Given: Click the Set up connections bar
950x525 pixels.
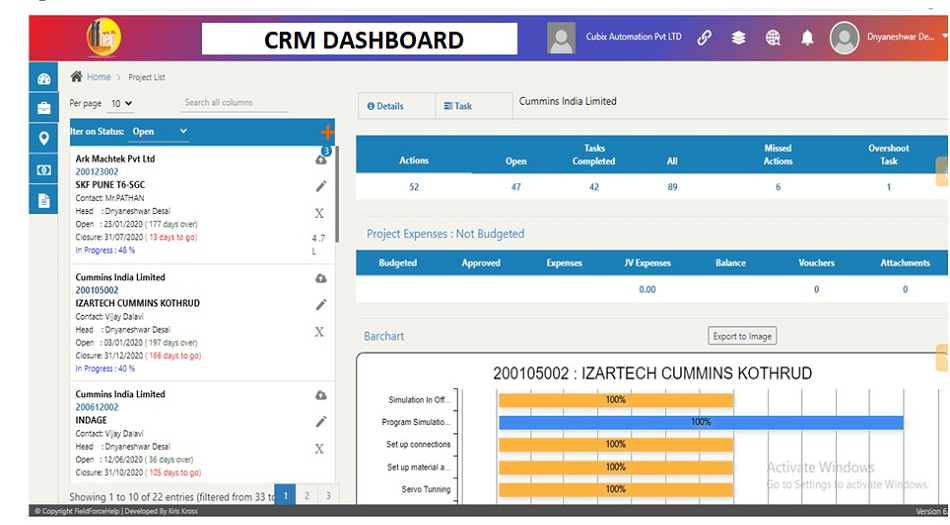Looking at the screenshot, I should tap(616, 444).
